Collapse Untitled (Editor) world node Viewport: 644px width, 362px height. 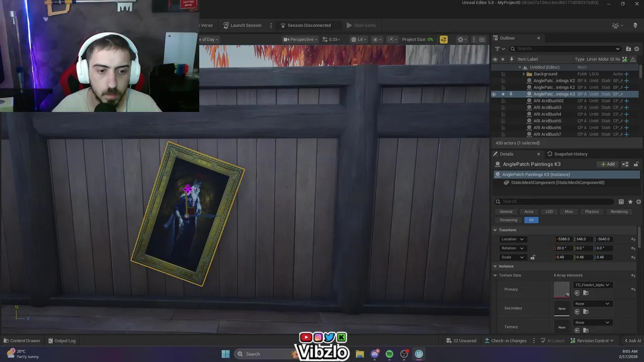520,67
